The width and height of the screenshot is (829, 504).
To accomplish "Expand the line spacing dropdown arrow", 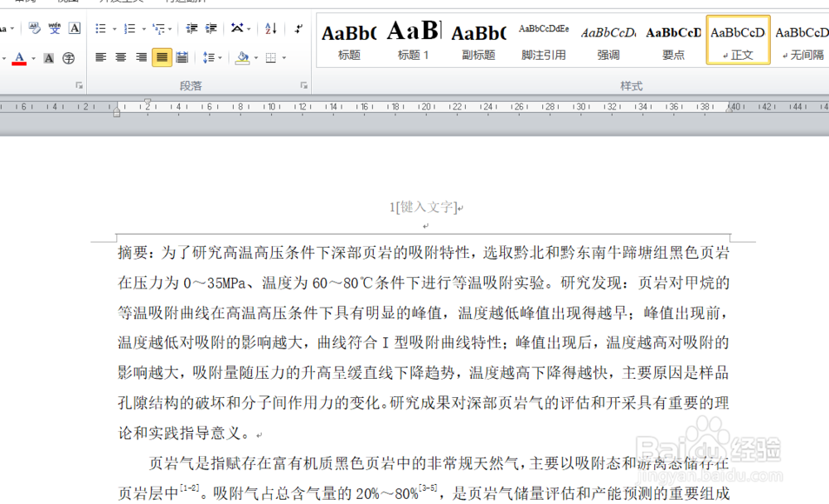I will (220, 58).
